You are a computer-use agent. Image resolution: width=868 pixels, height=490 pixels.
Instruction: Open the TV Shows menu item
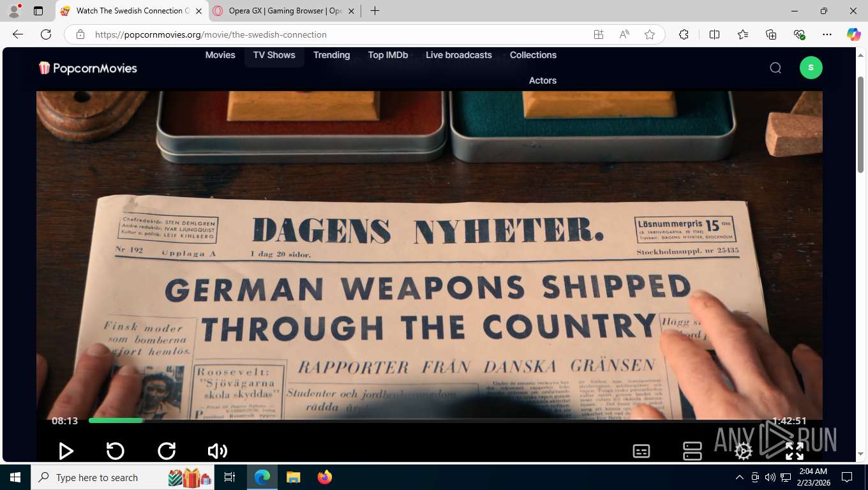click(274, 55)
